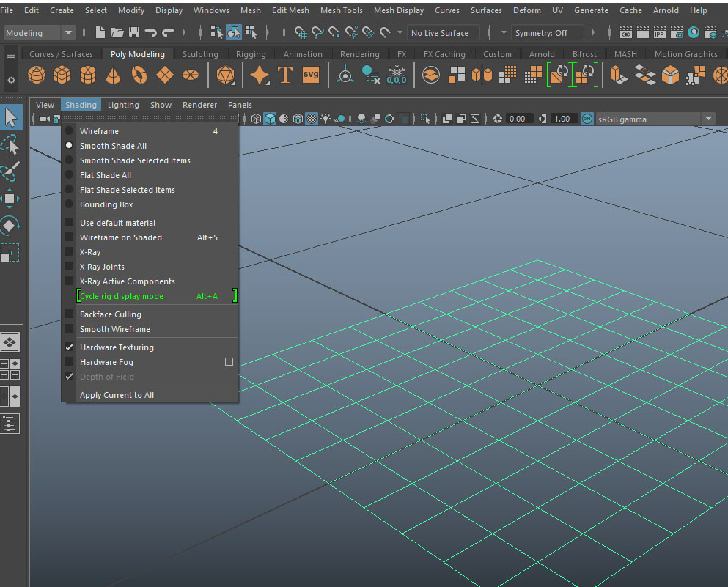Select the Bounding Box radio option
Viewport: 728px width, 587px height.
(69, 204)
